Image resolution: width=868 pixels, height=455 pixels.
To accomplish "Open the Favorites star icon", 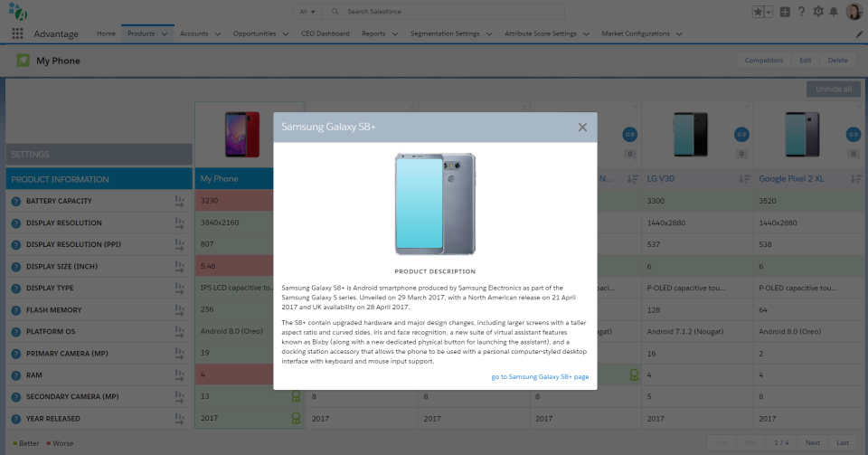I will pos(758,12).
